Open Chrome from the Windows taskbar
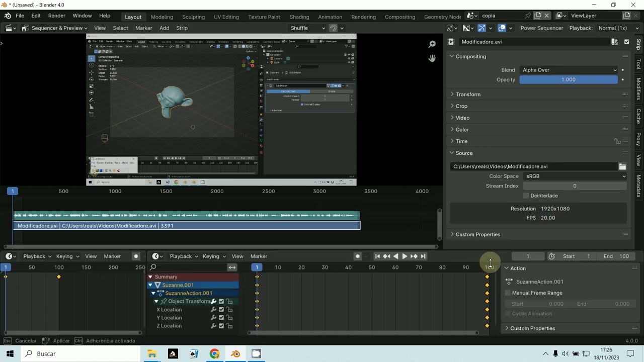This screenshot has width=644, height=362. (214, 354)
